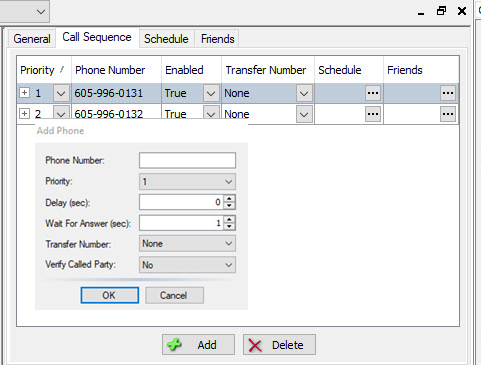Click the Add button with green plus
This screenshot has width=481, height=365.
point(198,345)
